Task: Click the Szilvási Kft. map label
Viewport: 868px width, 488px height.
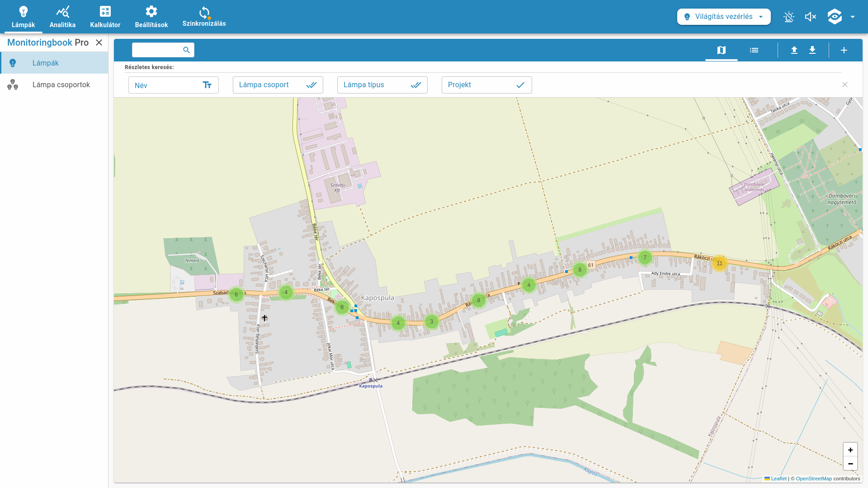Action: [x=338, y=188]
